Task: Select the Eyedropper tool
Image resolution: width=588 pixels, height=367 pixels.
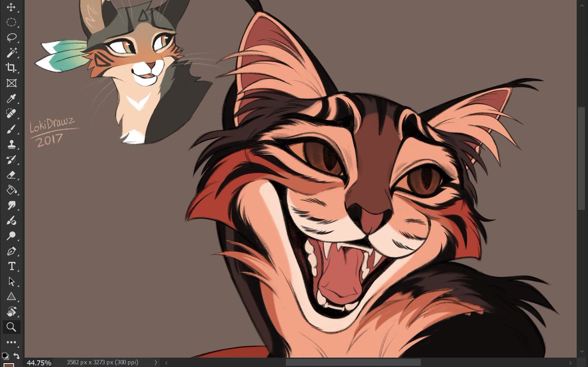Action: (x=11, y=99)
